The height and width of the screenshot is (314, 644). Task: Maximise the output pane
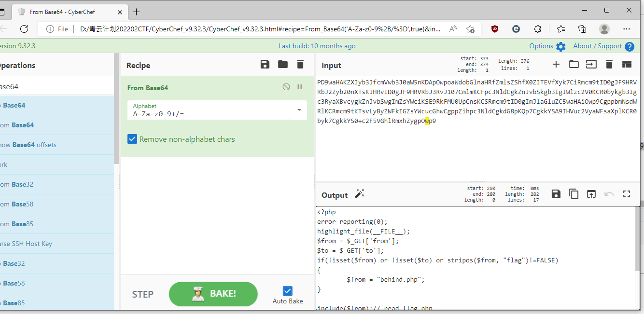click(x=627, y=194)
